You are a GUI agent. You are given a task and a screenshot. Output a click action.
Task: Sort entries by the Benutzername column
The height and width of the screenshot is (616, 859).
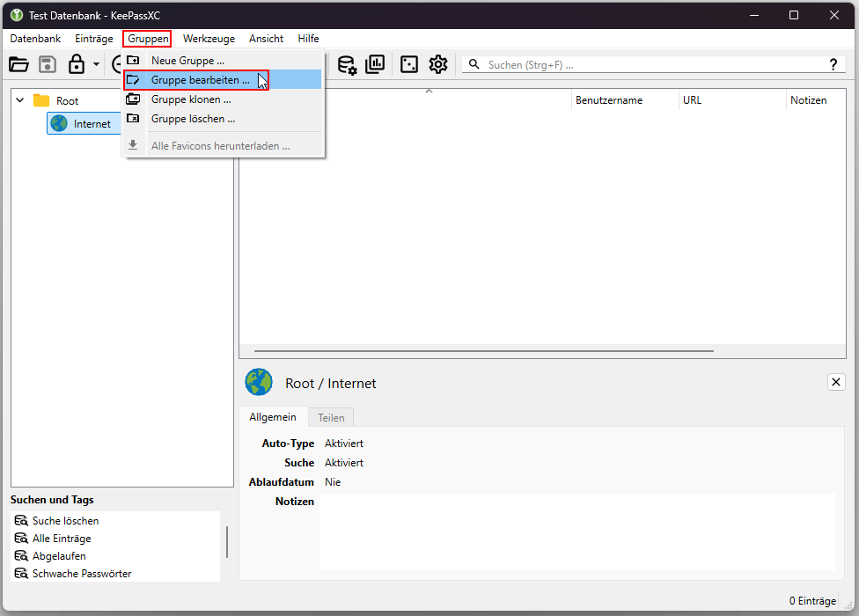[625, 100]
